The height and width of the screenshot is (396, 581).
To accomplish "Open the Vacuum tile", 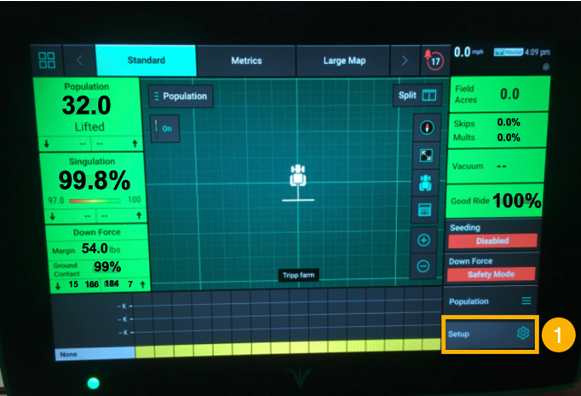I will pos(496,166).
